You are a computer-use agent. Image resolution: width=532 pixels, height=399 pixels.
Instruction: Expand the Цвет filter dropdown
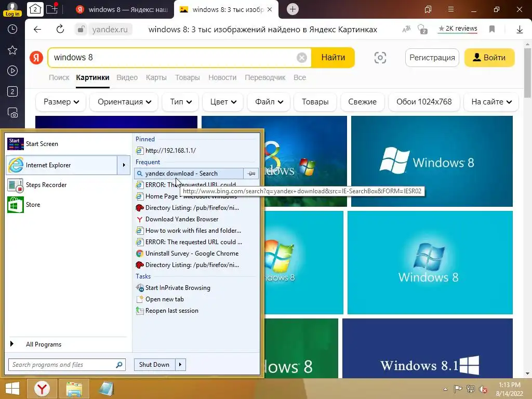(223, 102)
